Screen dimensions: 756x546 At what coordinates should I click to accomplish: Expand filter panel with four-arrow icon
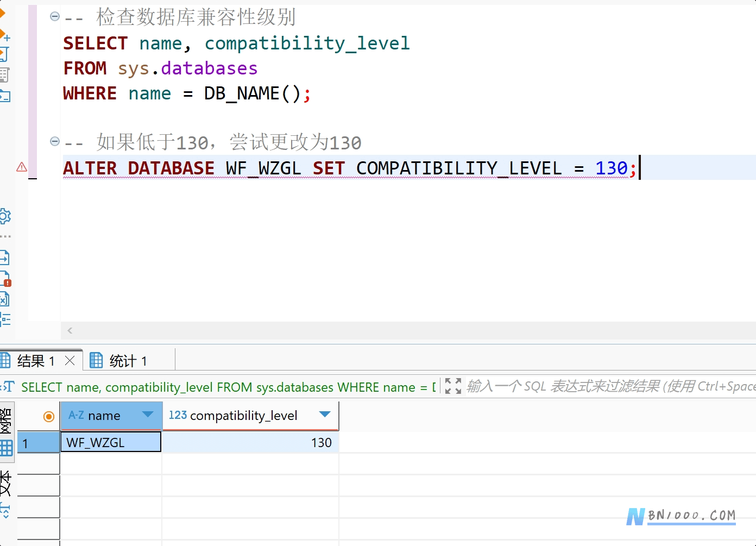[x=453, y=386]
